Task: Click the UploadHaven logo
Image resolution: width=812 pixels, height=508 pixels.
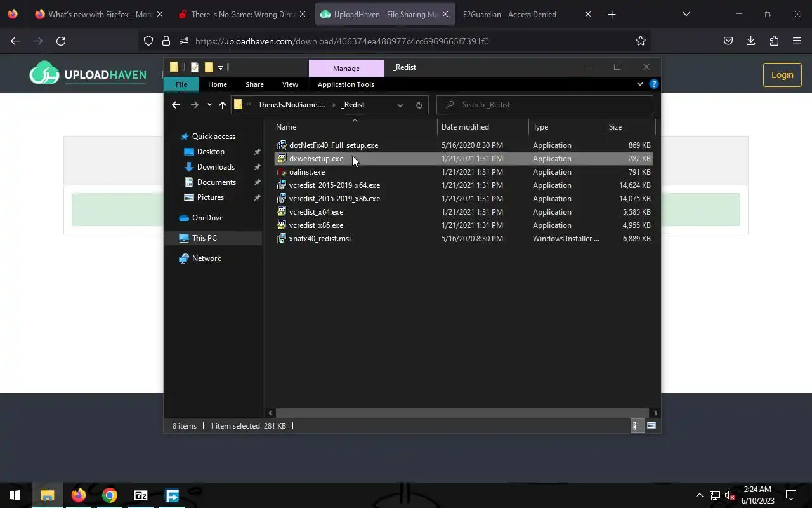Action: click(88, 74)
